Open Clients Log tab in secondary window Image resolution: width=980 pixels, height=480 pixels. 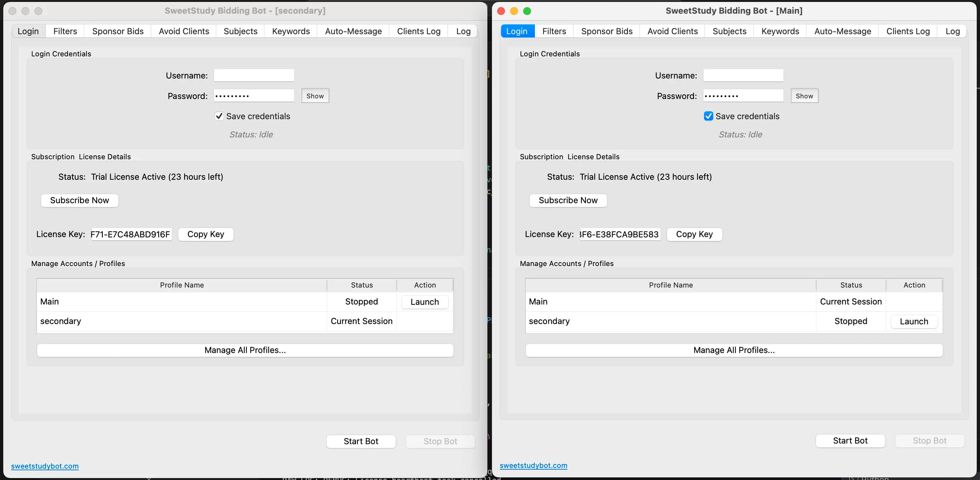[x=419, y=31]
